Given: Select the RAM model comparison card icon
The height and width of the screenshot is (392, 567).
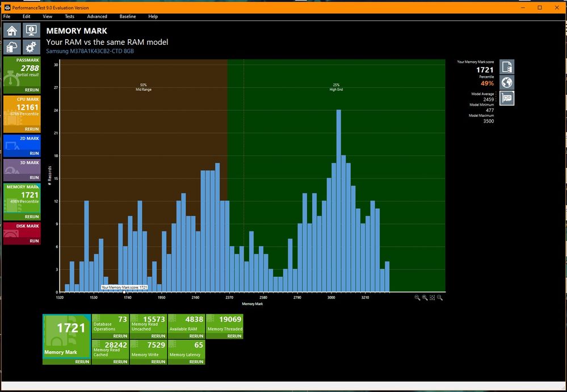Looking at the screenshot, I should tap(507, 98).
